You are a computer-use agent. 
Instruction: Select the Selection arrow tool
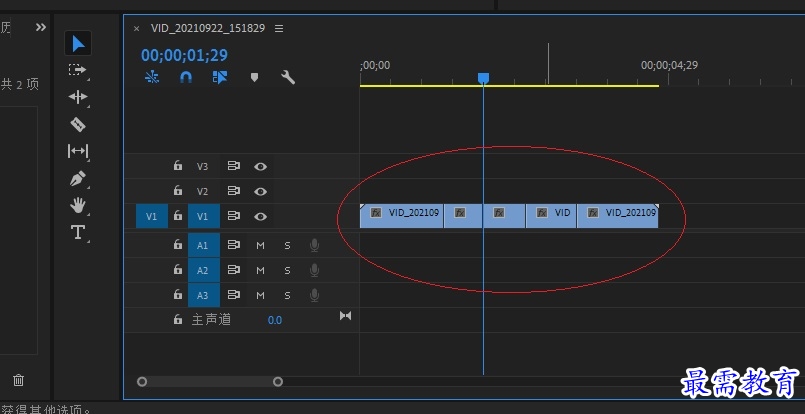tap(78, 44)
